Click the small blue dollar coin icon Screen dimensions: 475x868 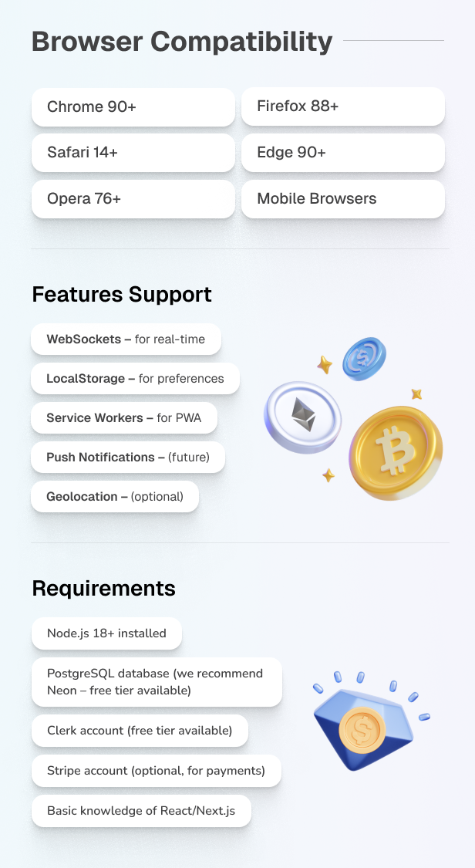pos(364,358)
